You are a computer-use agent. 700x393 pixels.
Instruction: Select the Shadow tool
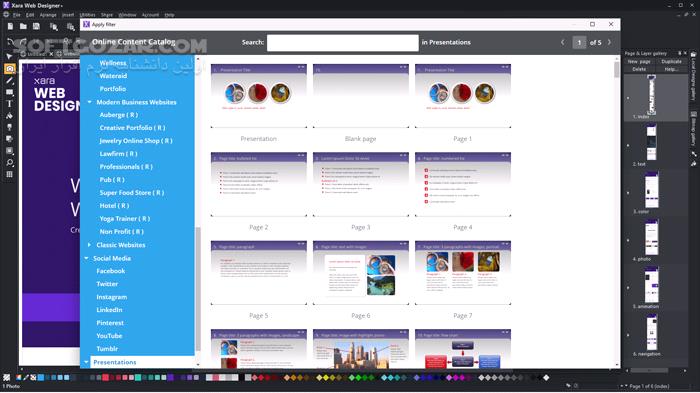point(9,139)
